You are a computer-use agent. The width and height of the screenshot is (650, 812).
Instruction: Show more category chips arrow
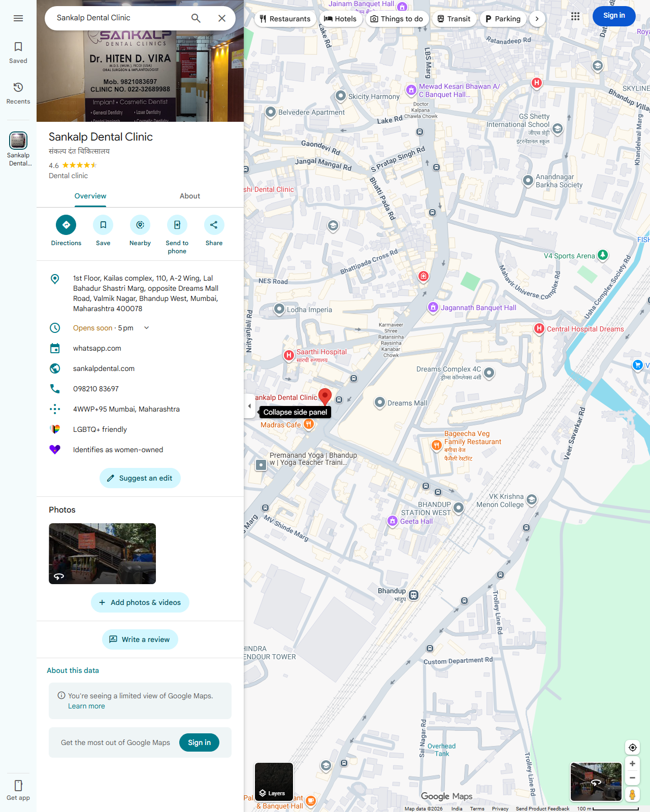pos(537,19)
